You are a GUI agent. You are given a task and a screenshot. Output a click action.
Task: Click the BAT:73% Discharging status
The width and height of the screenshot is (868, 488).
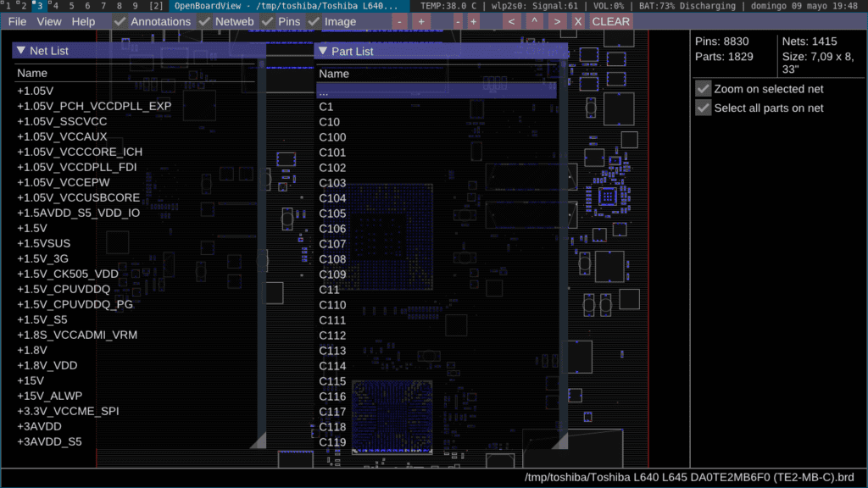(x=687, y=6)
